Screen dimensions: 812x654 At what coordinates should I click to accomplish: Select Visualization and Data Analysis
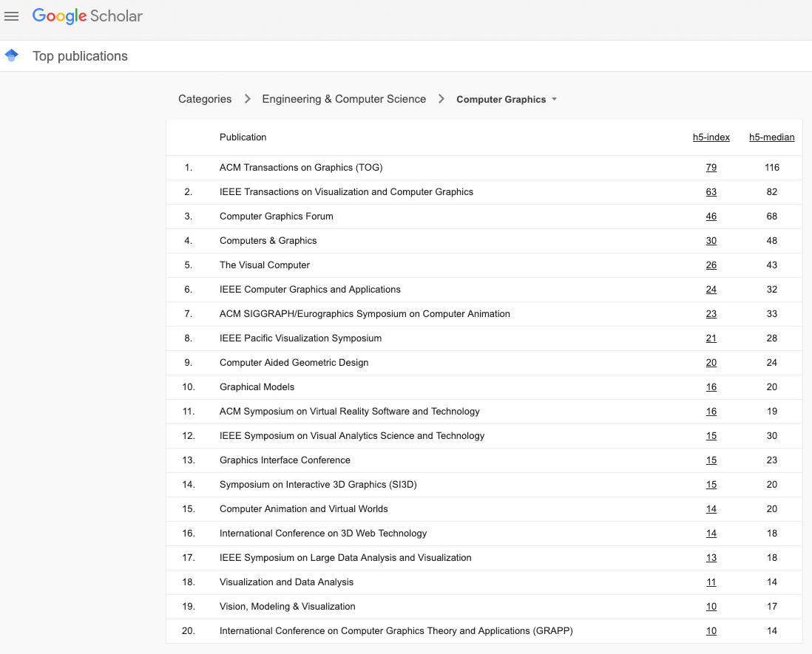[286, 582]
